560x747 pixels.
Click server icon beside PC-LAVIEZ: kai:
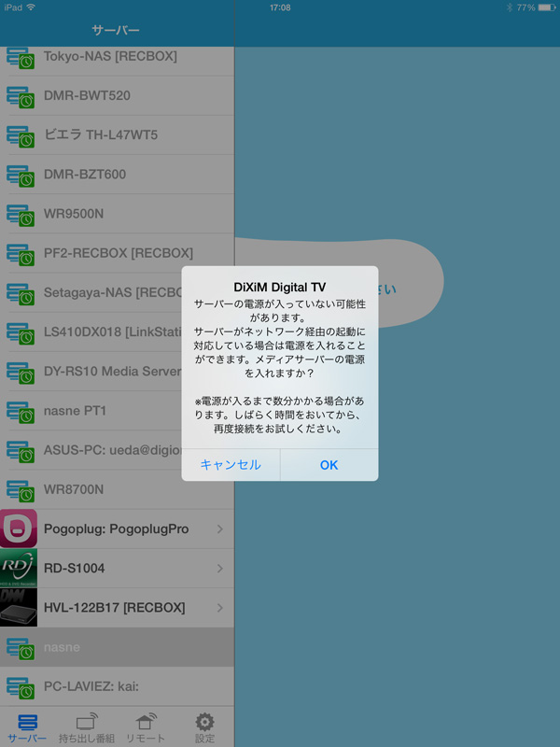tap(21, 688)
